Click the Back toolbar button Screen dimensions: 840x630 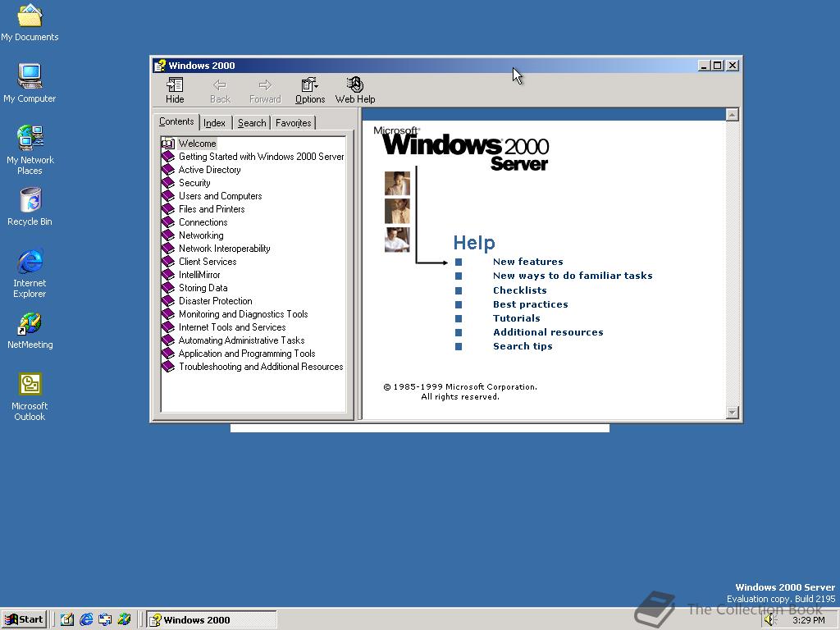(220, 90)
